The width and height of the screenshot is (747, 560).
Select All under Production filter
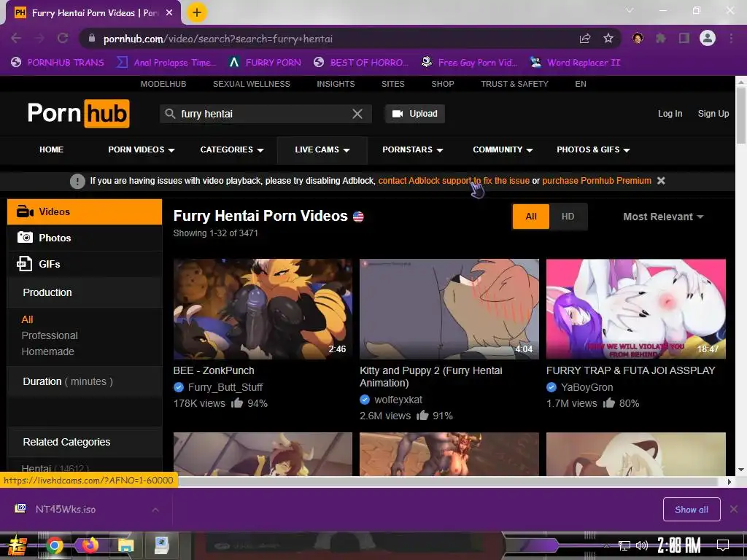coord(27,319)
